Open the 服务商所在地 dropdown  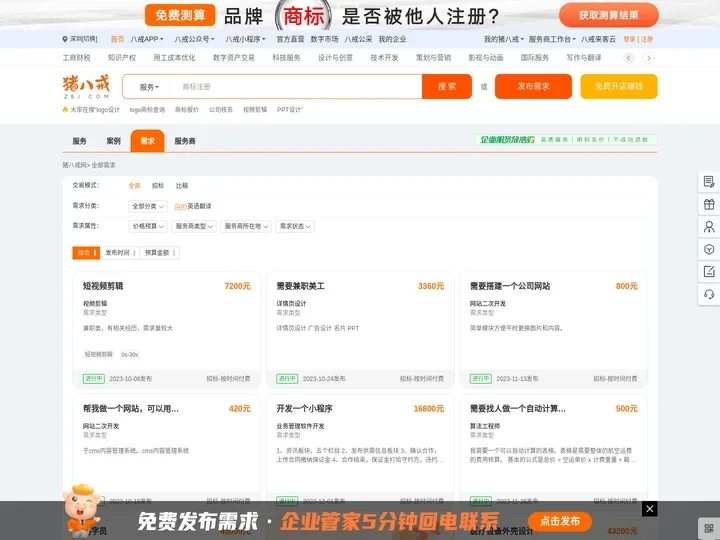pos(246,226)
